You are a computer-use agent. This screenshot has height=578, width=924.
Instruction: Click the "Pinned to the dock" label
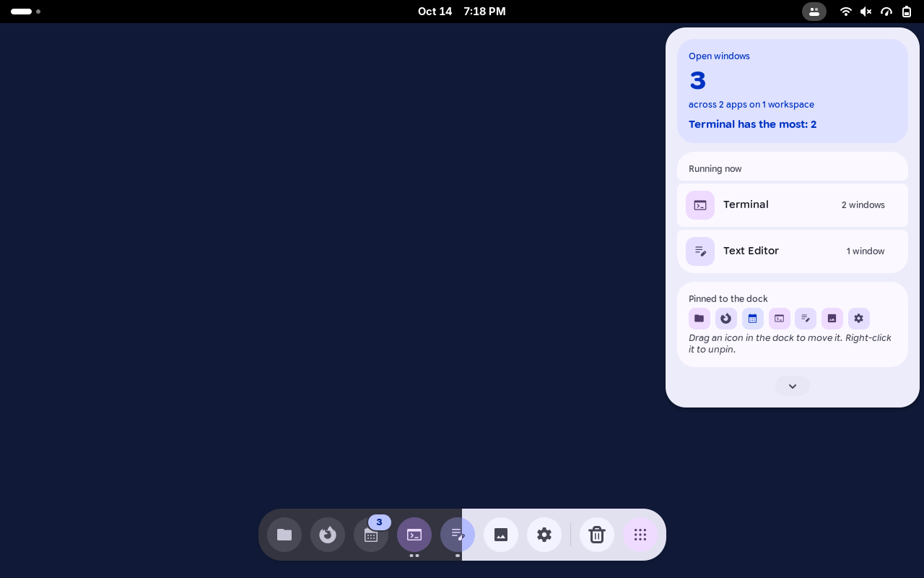tap(728, 299)
